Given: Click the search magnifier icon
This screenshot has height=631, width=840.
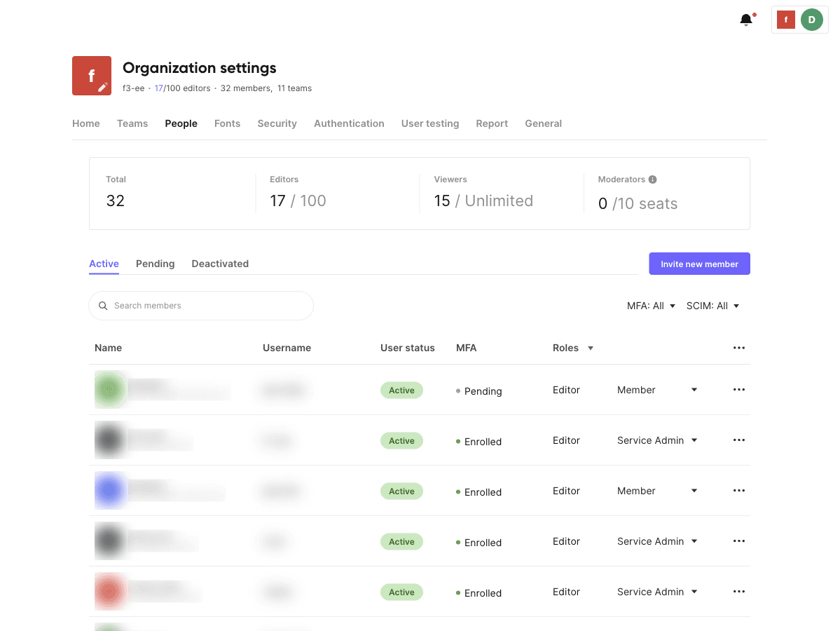Looking at the screenshot, I should tap(103, 306).
